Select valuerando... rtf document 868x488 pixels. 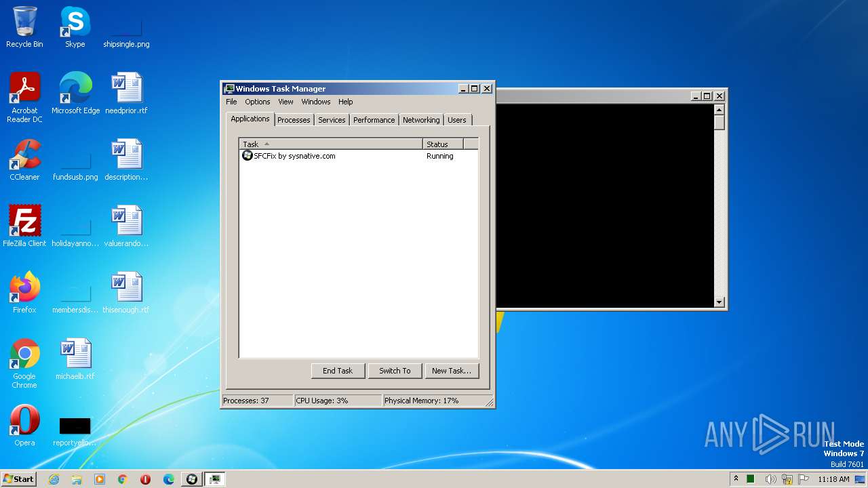click(126, 226)
